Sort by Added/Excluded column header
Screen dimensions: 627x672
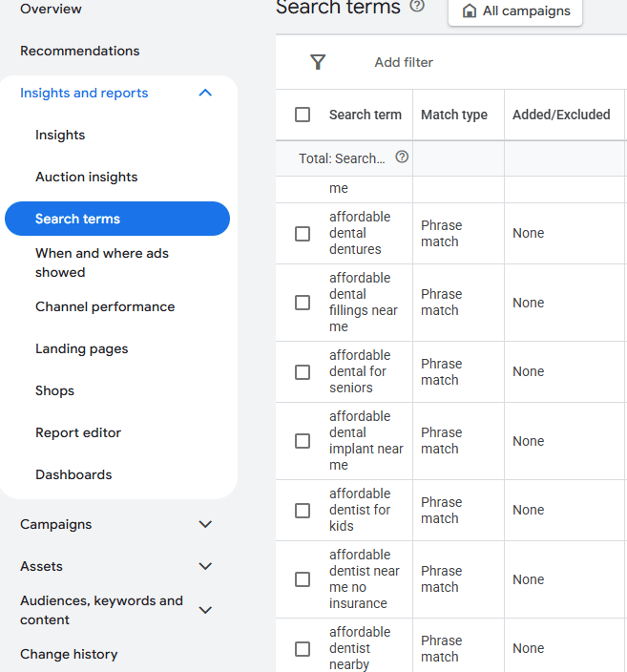(561, 115)
